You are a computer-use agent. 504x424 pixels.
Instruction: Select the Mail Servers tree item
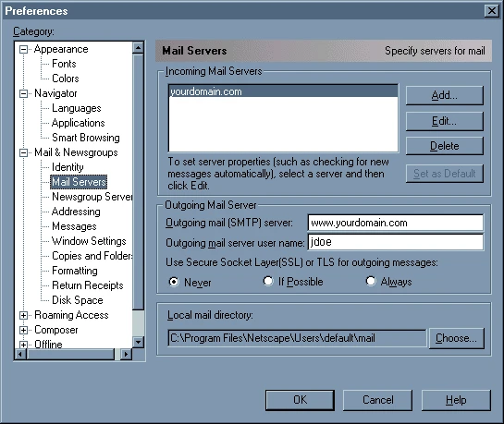(x=79, y=182)
